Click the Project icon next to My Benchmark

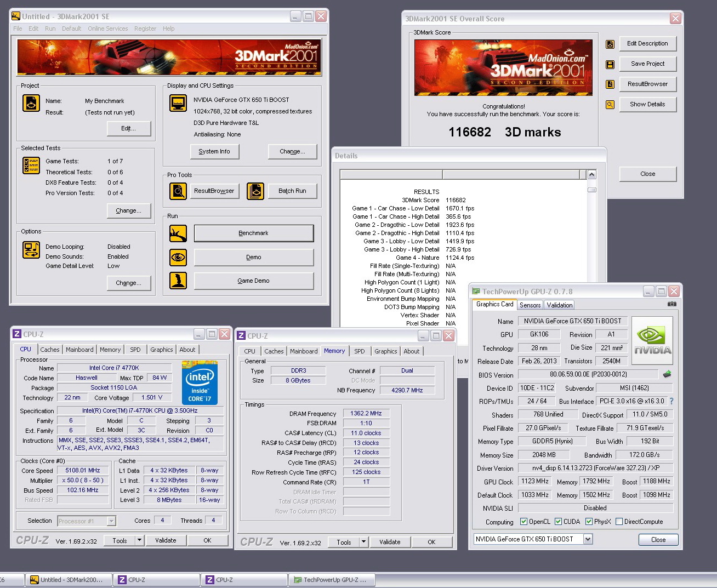(x=31, y=103)
